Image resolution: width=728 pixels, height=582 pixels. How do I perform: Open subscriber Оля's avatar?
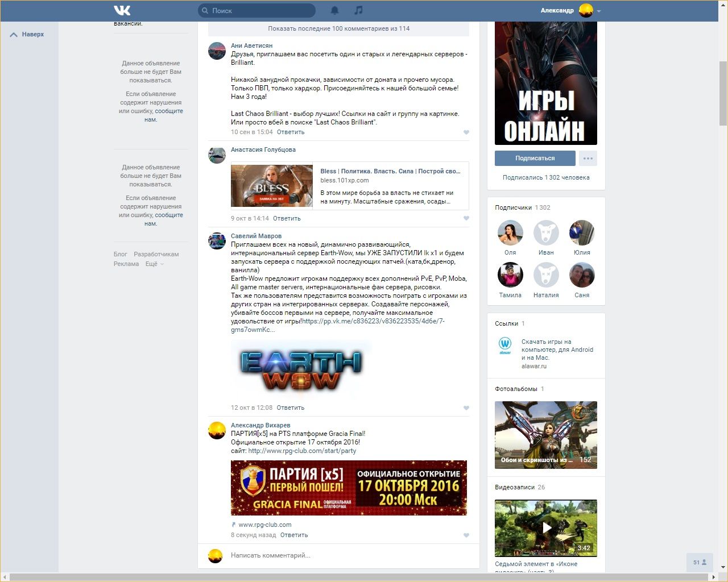tap(510, 232)
